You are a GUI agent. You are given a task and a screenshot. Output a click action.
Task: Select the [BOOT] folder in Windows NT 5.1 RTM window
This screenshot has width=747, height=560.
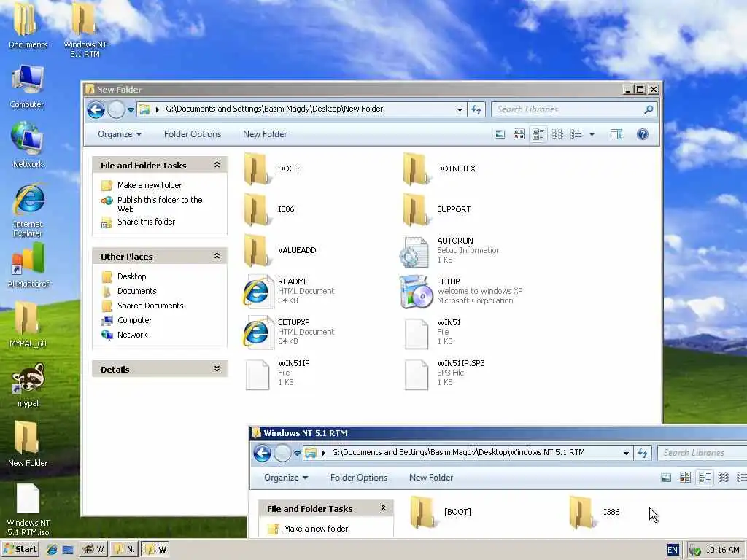tap(441, 512)
